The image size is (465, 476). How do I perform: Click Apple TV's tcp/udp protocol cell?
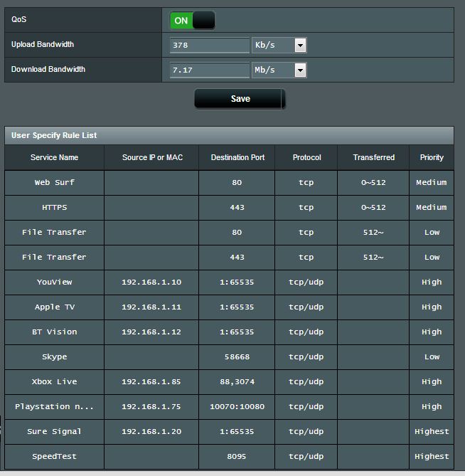click(306, 307)
